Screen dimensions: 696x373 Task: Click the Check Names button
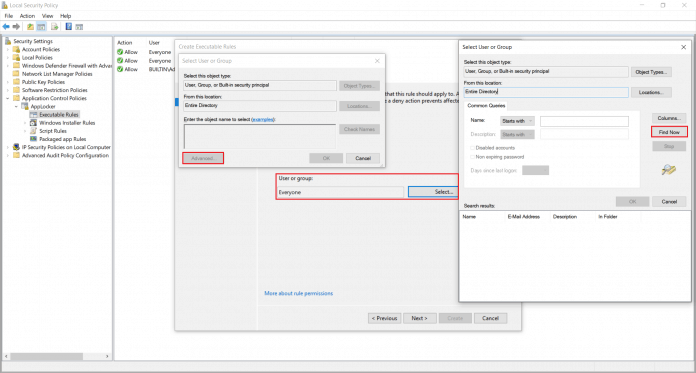pos(360,130)
